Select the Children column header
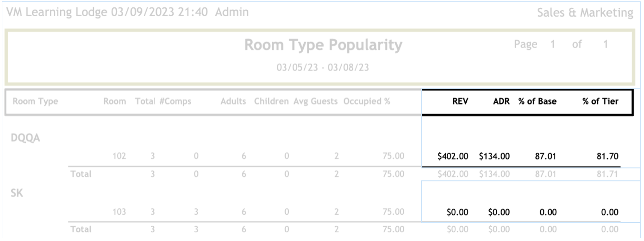Image resolution: width=644 pixels, height=241 pixels. 271,101
